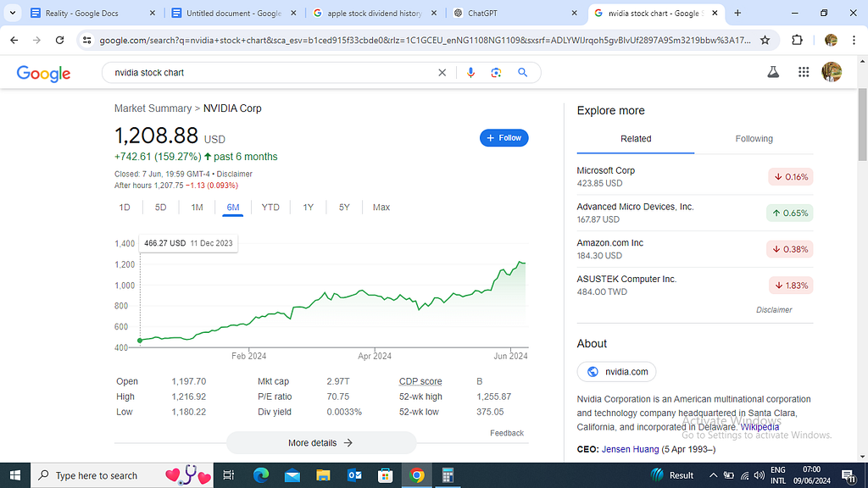The width and height of the screenshot is (868, 488).
Task: Select the 5Y chart range
Action: tap(344, 208)
